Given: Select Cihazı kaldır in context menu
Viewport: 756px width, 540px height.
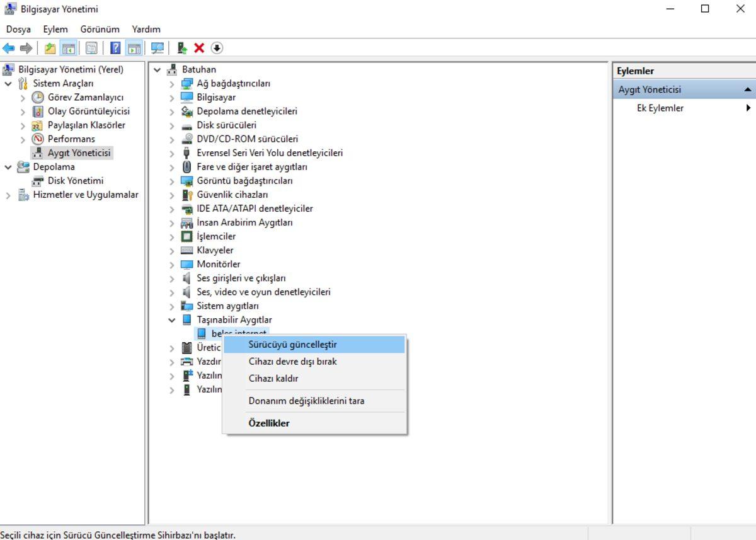Looking at the screenshot, I should (x=273, y=379).
